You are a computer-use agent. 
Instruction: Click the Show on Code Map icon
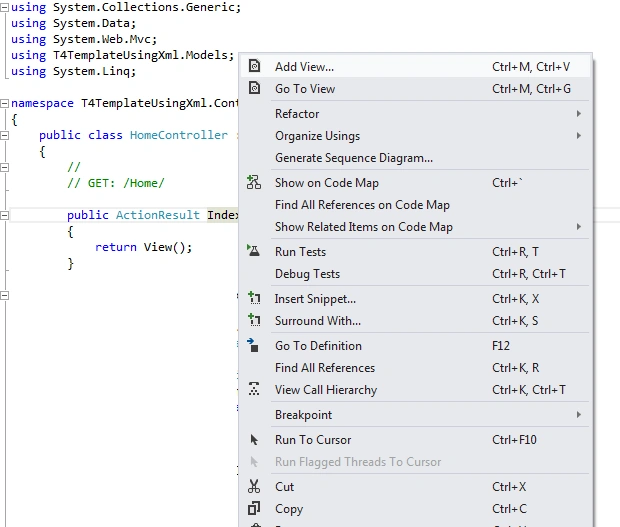pos(254,182)
